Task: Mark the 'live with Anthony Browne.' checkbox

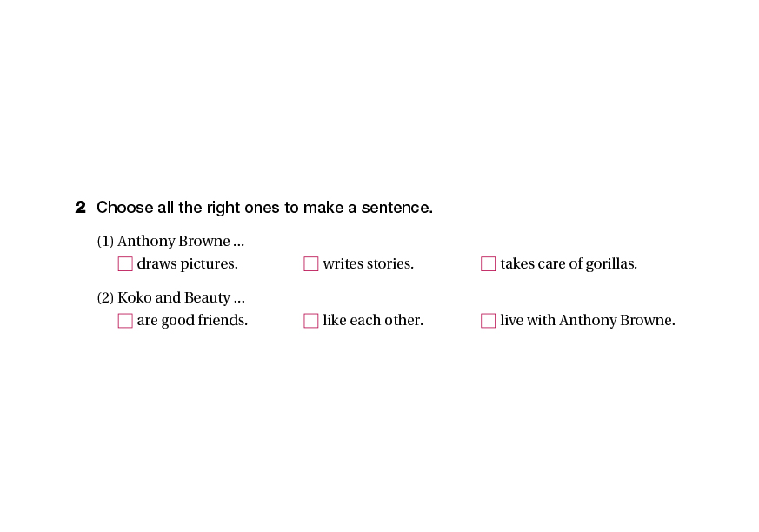Action: [489, 321]
